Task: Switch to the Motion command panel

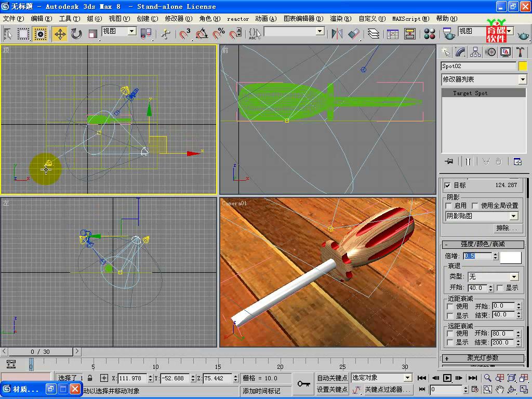Action: pyautogui.click(x=490, y=52)
